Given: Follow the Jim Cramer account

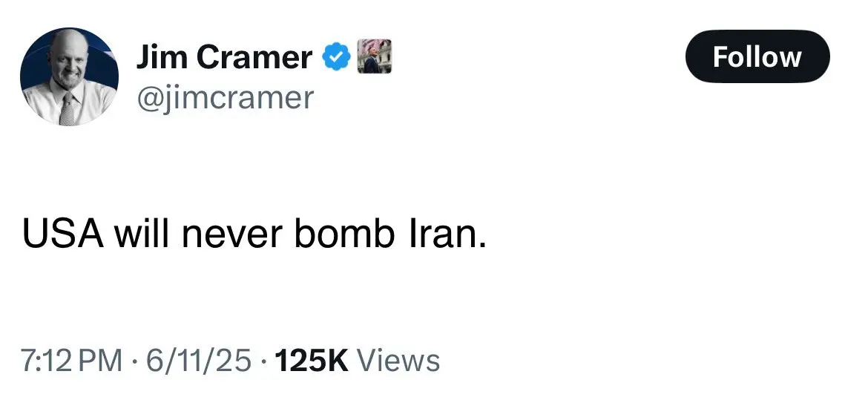Looking at the screenshot, I should 757,56.
